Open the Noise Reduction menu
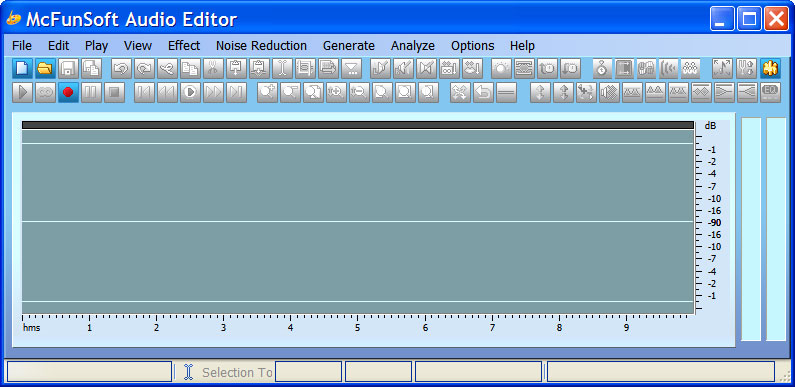 (261, 46)
